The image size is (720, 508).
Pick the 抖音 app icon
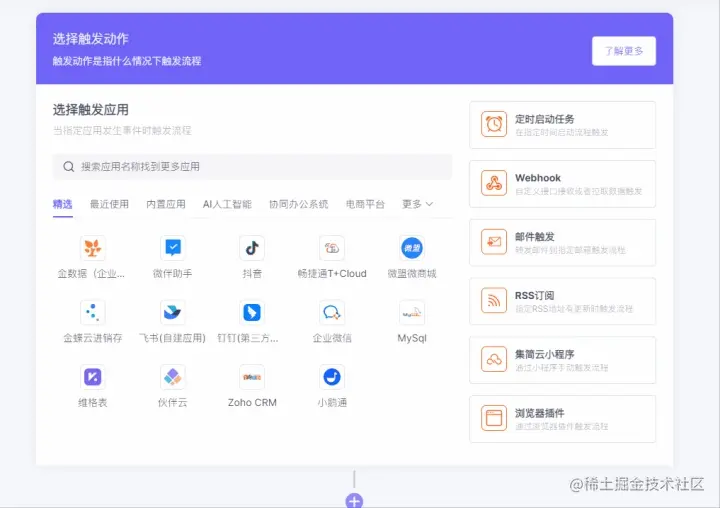point(252,248)
